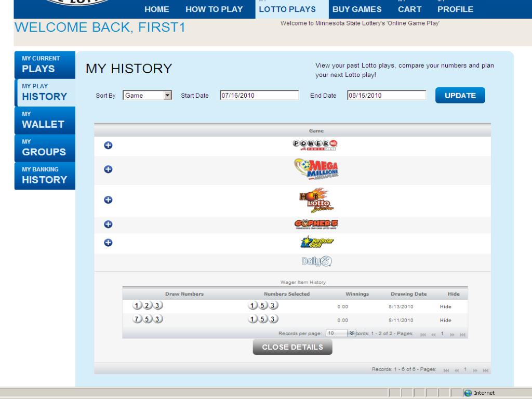Click the Daily 3 game logo

coord(316,261)
